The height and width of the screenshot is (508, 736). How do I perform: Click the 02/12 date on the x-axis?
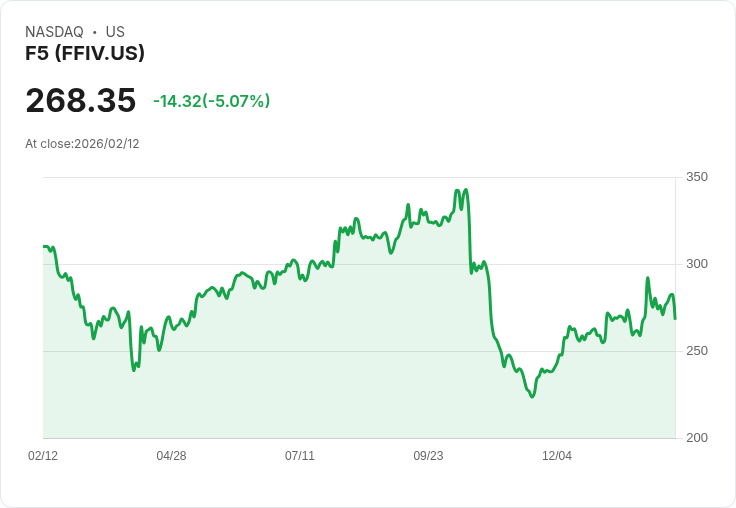pos(43,455)
